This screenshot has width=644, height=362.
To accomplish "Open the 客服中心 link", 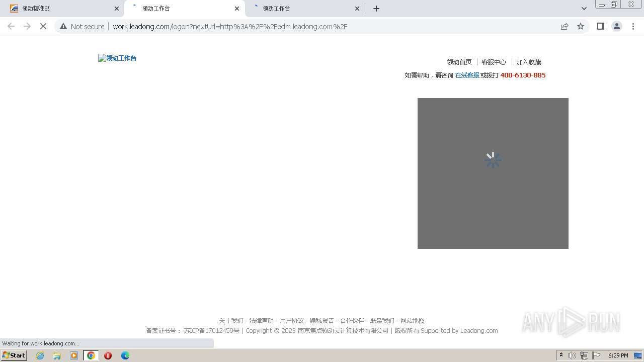I will pos(494,62).
